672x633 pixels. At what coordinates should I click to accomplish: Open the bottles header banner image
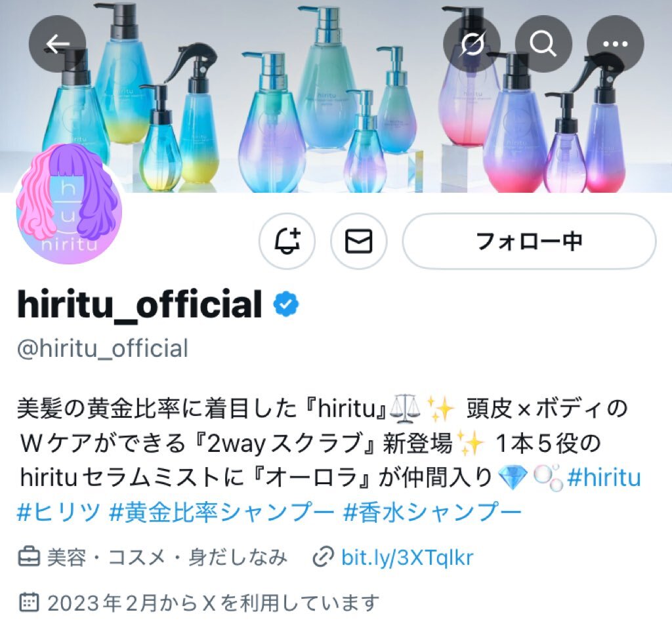(x=336, y=96)
